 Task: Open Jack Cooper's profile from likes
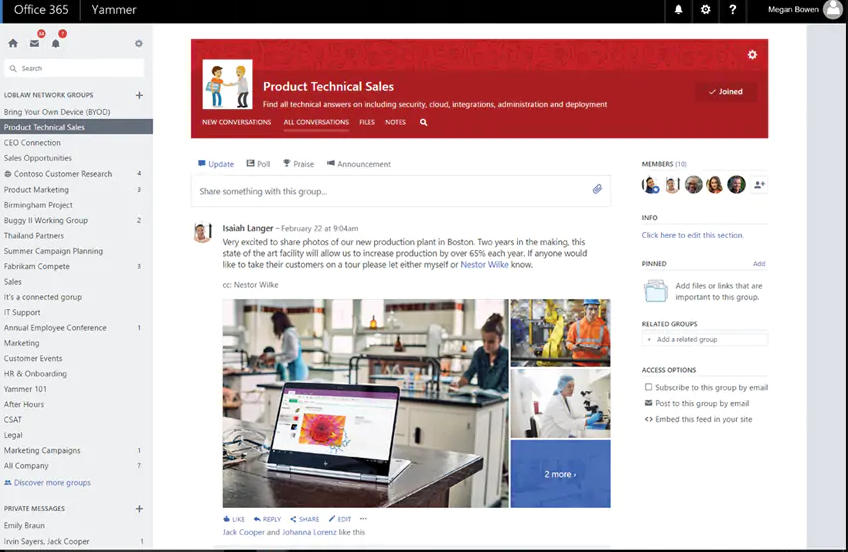pos(244,532)
